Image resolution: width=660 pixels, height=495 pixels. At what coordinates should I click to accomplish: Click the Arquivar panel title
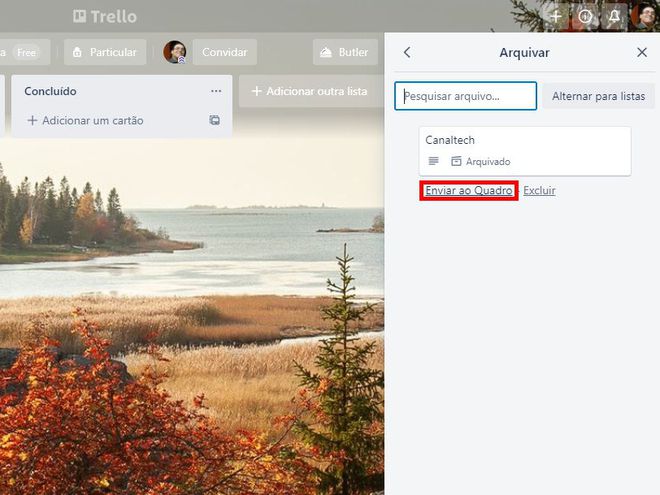click(x=524, y=53)
